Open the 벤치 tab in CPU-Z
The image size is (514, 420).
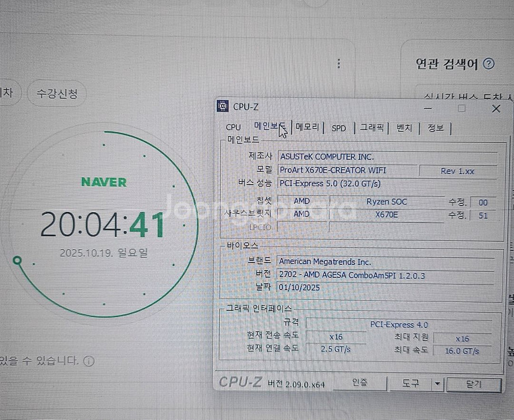[x=404, y=128]
